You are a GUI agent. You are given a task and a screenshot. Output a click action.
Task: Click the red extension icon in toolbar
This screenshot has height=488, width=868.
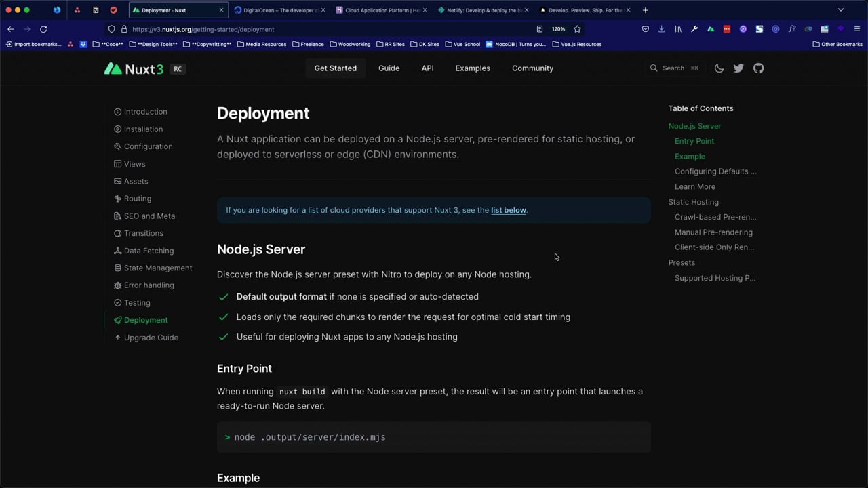coord(727,29)
